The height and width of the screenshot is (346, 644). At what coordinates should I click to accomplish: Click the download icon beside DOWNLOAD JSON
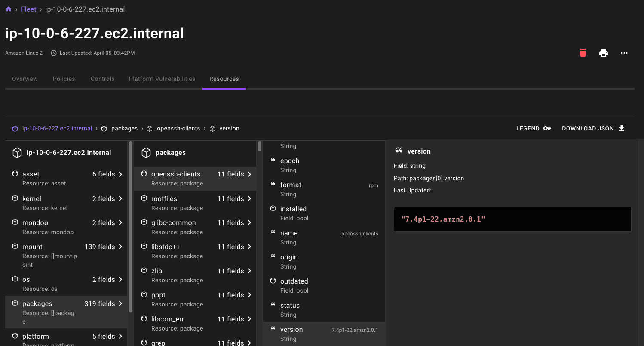pos(622,128)
